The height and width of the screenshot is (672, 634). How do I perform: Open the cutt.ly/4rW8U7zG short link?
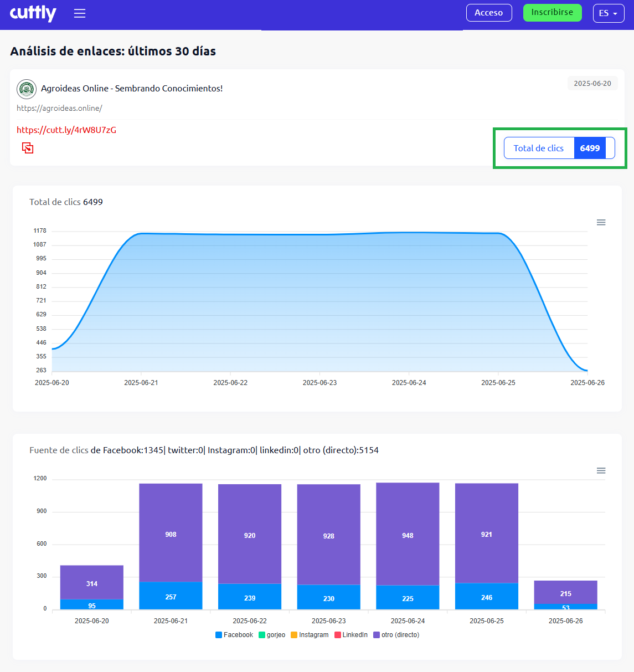66,130
